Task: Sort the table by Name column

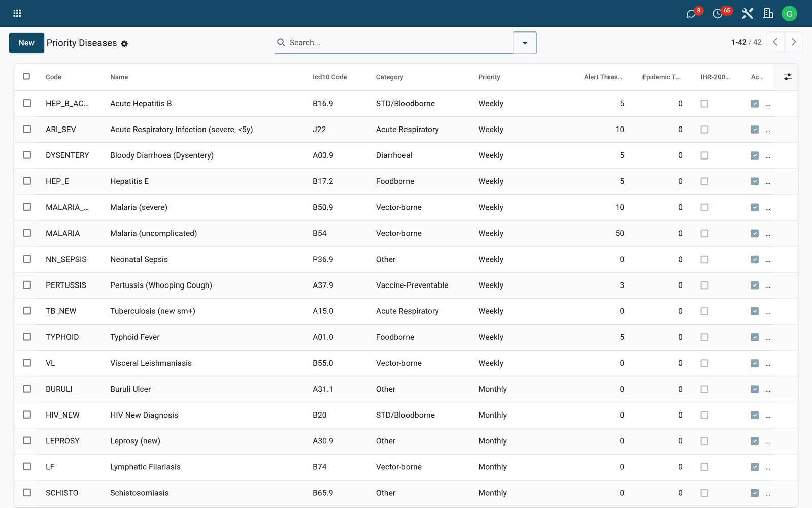Action: [119, 77]
